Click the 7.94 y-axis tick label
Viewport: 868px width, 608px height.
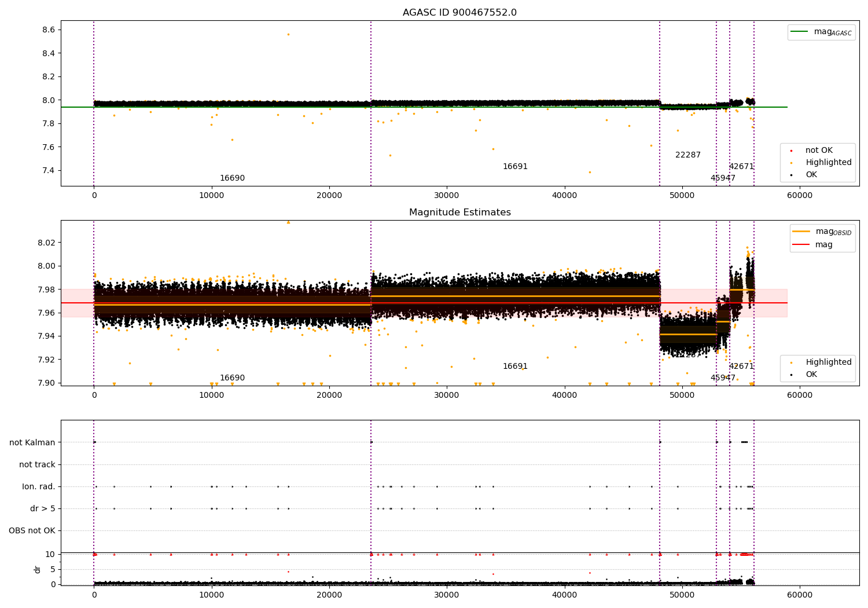coord(46,336)
